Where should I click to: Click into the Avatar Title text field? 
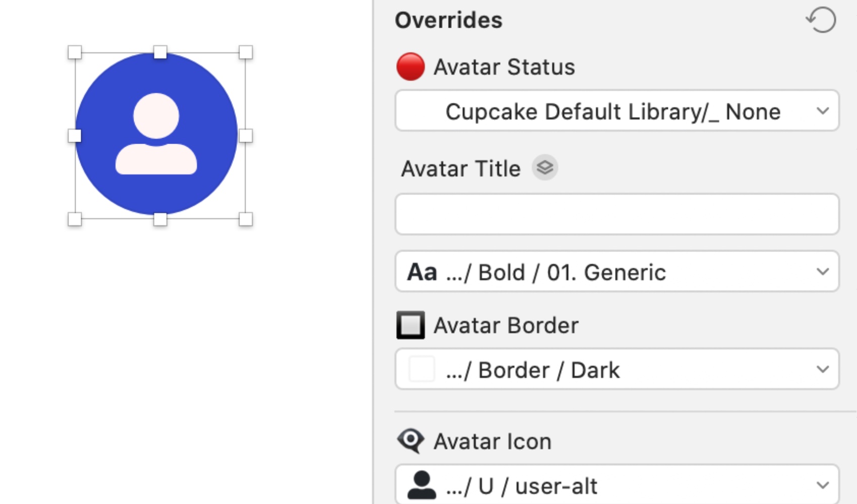[617, 214]
